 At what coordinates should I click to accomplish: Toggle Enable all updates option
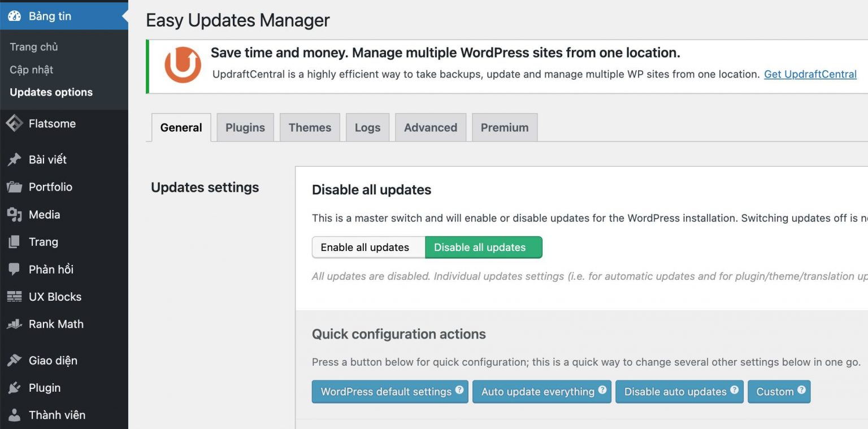[x=368, y=248]
